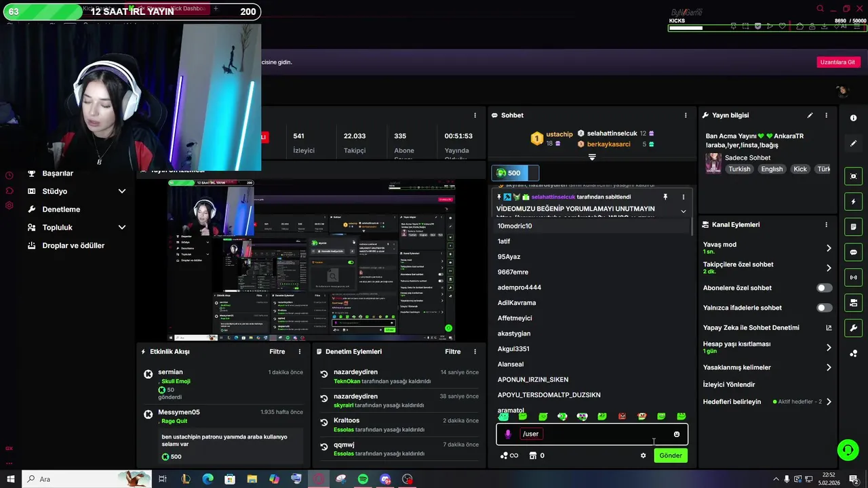This screenshot has height=488, width=868.
Task: Toggle Abonelere özel sohbet switch
Action: pyautogui.click(x=825, y=288)
